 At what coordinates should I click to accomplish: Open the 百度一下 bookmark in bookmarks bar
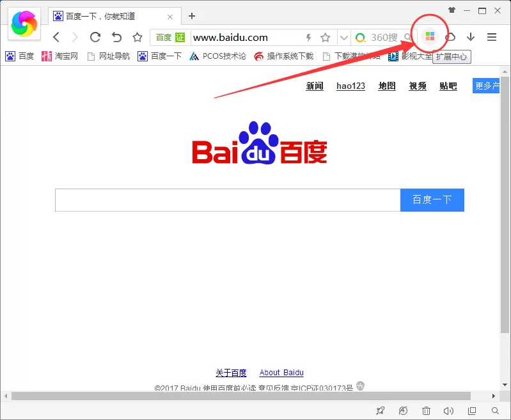pyautogui.click(x=159, y=56)
